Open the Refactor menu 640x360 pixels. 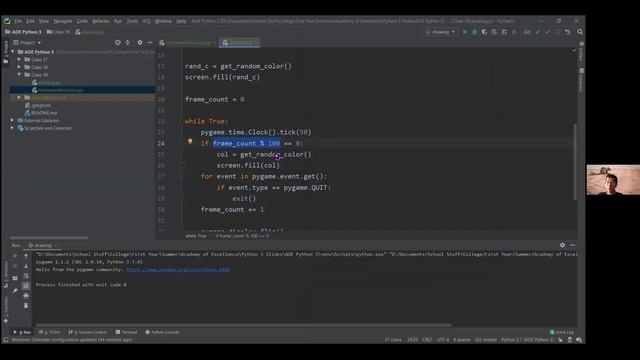[101, 21]
